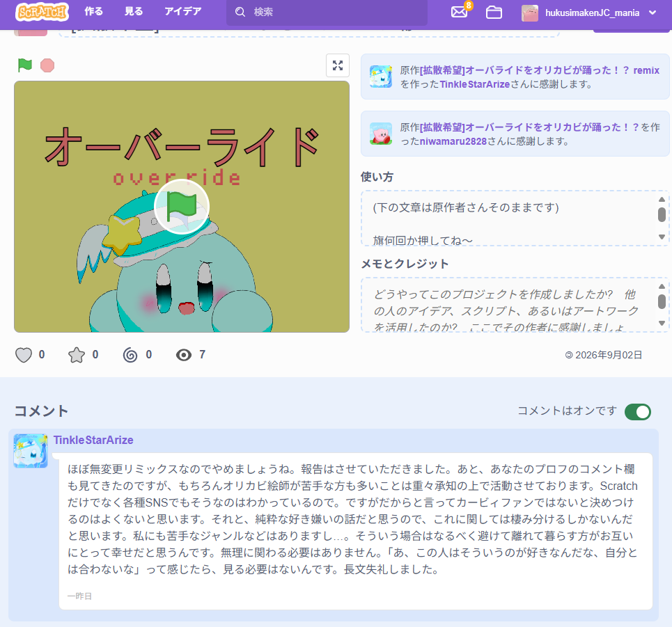Click the 2026年9月02日 date text
Viewport: 672px width, 627px height.
coord(609,355)
